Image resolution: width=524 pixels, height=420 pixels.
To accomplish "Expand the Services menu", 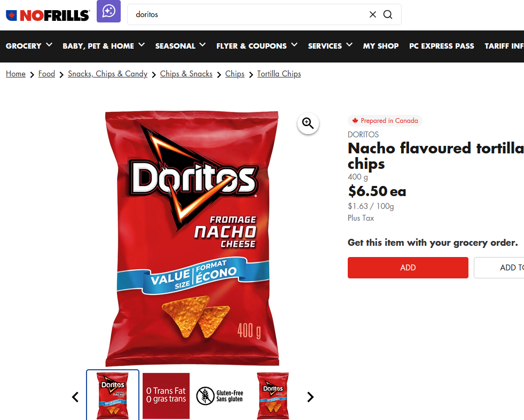I will click(330, 46).
